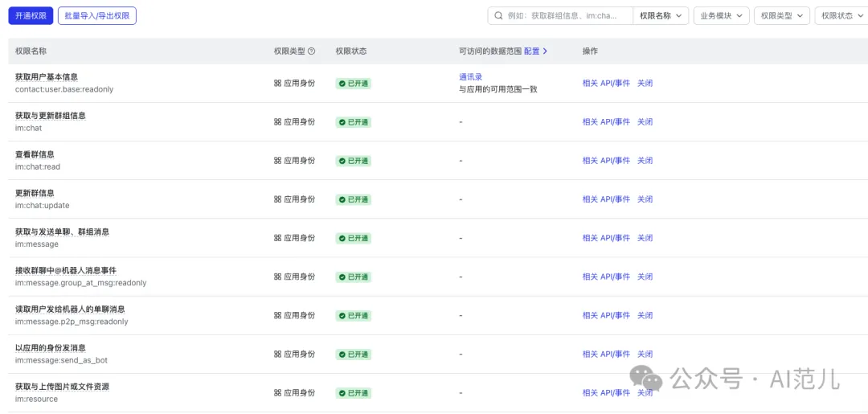Click 已开通 badge for im:message:send_as_bot
Screen dimensions: 868x414
[353, 355]
